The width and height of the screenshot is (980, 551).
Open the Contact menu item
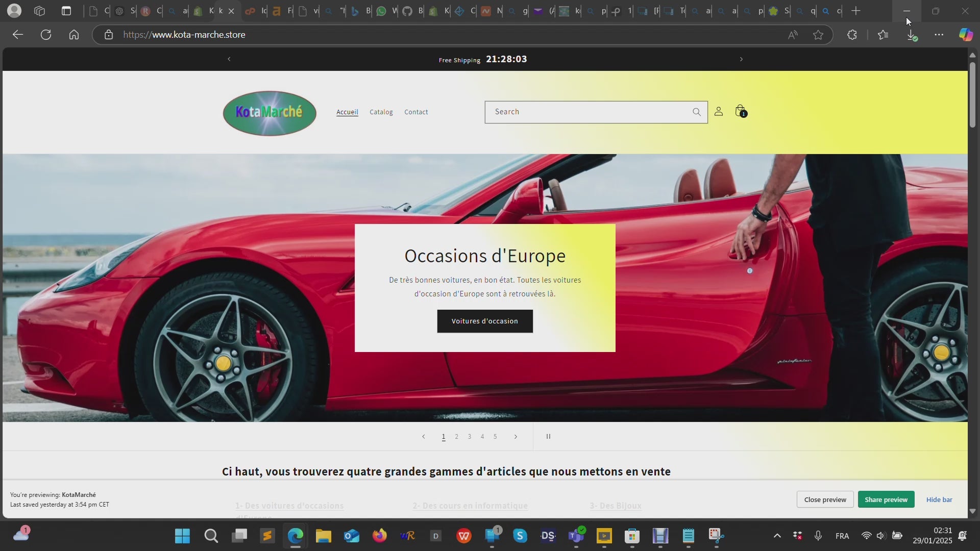click(x=416, y=112)
